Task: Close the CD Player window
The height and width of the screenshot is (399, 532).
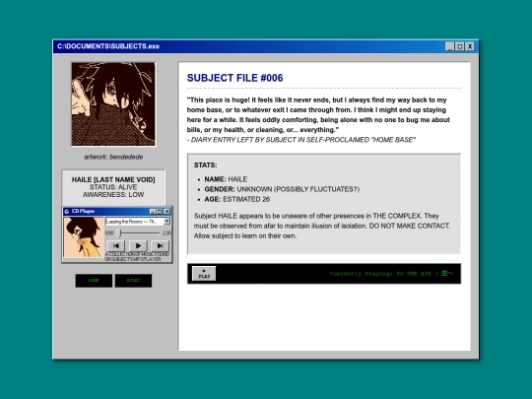Action: click(x=166, y=212)
